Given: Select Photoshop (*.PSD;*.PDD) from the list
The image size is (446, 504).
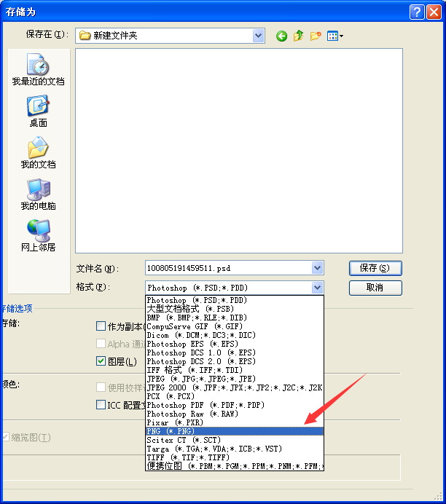Looking at the screenshot, I should 235,300.
